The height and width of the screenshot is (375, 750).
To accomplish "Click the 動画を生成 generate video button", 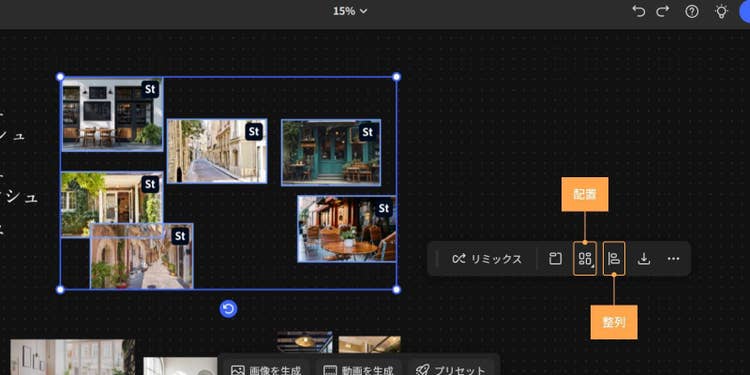I will (359, 370).
